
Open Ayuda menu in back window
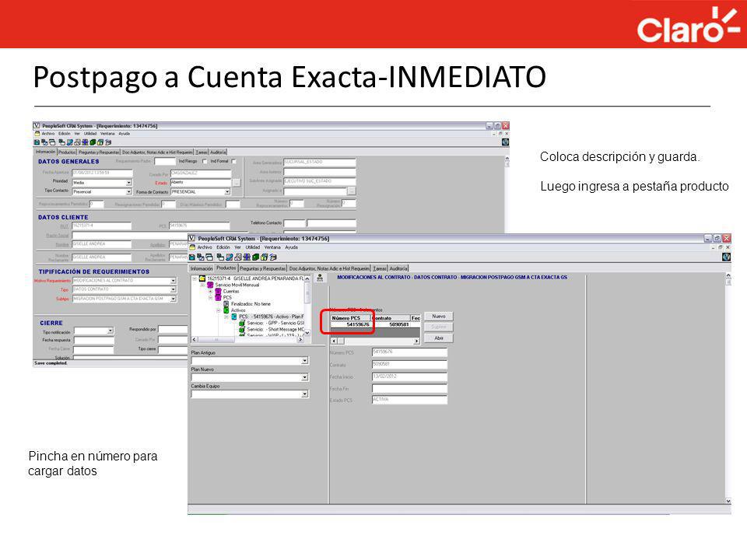(124, 133)
